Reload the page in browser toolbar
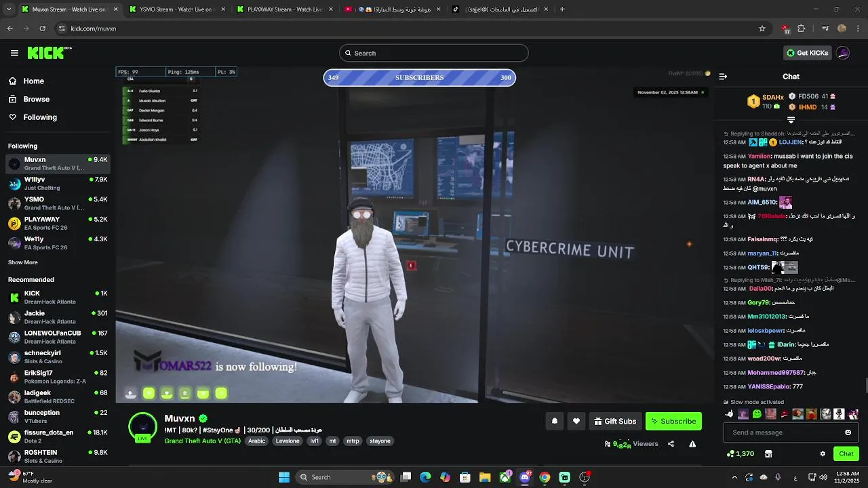 [x=43, y=28]
